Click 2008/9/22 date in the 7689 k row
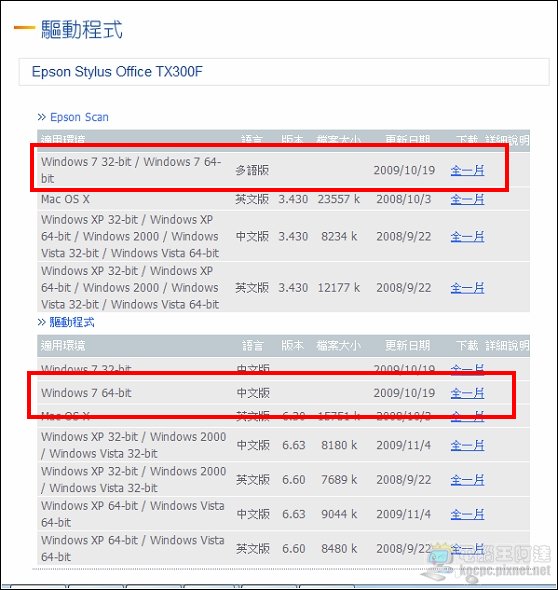This screenshot has height=590, width=558. (x=404, y=480)
